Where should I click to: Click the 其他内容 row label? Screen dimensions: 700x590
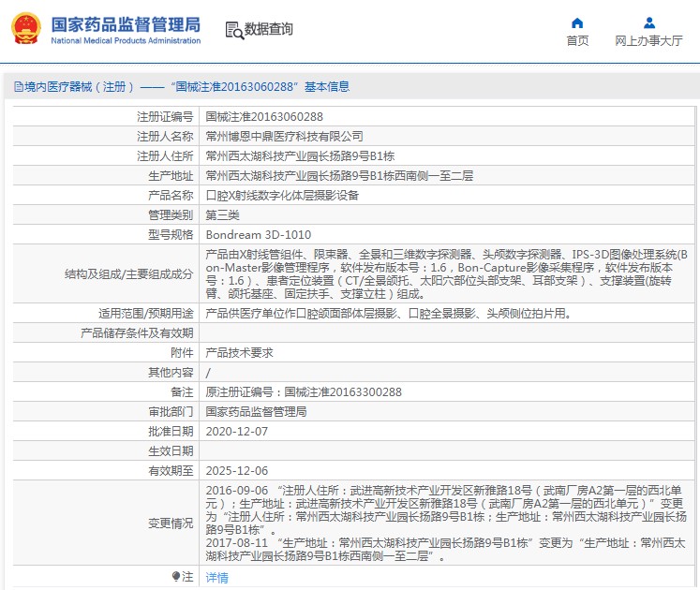coord(171,372)
